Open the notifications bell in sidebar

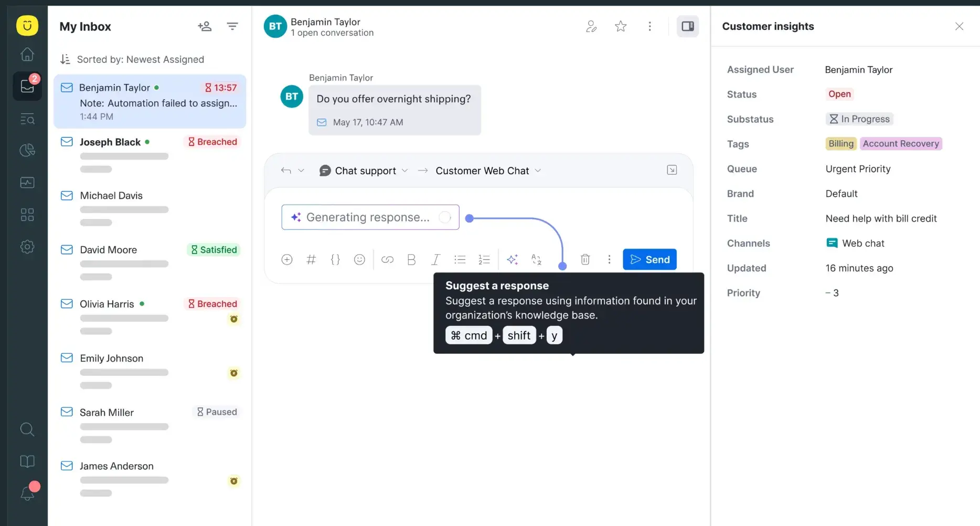tap(27, 492)
